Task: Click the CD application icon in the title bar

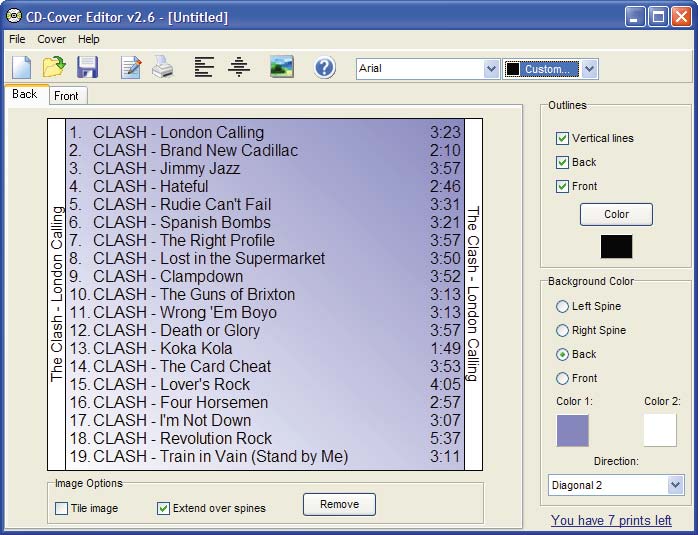Action: coord(14,16)
